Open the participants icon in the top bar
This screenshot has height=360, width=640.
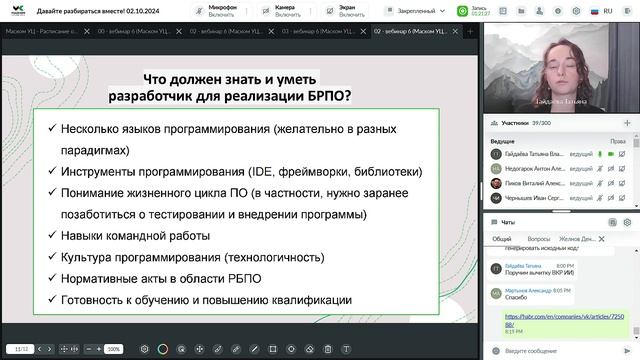point(540,11)
